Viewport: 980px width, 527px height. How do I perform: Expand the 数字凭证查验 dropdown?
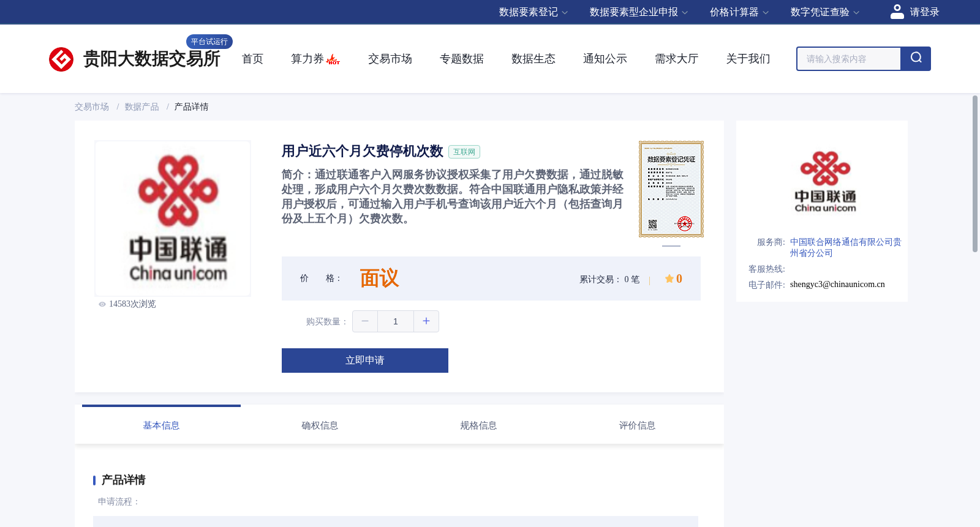tap(825, 12)
